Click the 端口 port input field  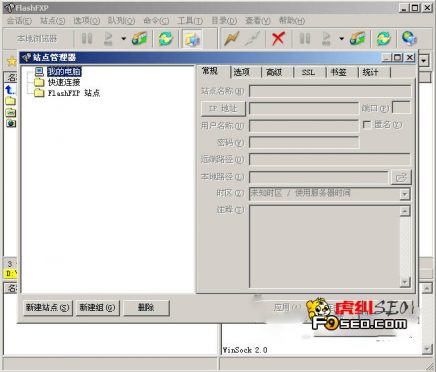click(x=401, y=108)
